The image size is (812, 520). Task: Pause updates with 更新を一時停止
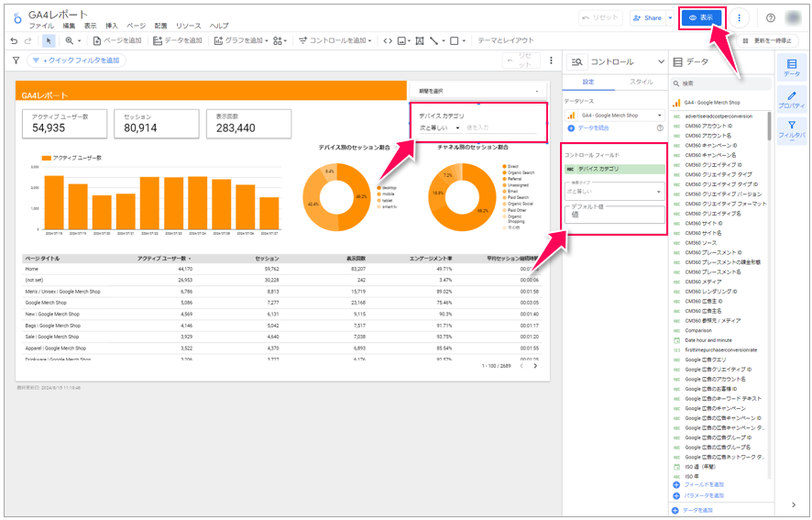click(767, 40)
